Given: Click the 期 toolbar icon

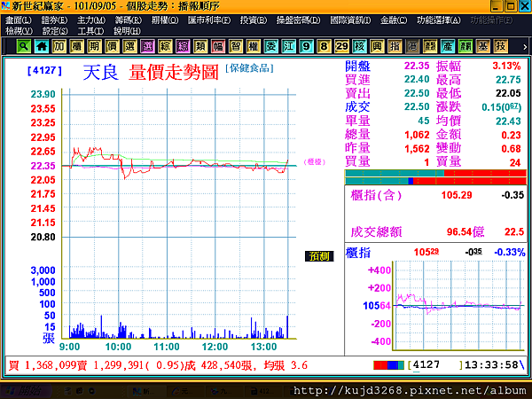Looking at the screenshot, I should (x=94, y=46).
